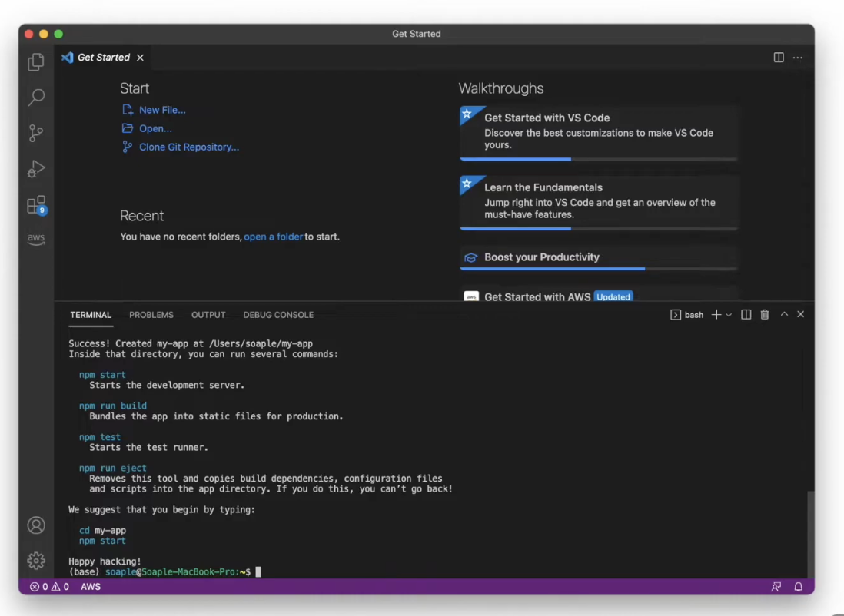Switch to the PROBLEMS panel tab
844x616 pixels.
coord(151,315)
